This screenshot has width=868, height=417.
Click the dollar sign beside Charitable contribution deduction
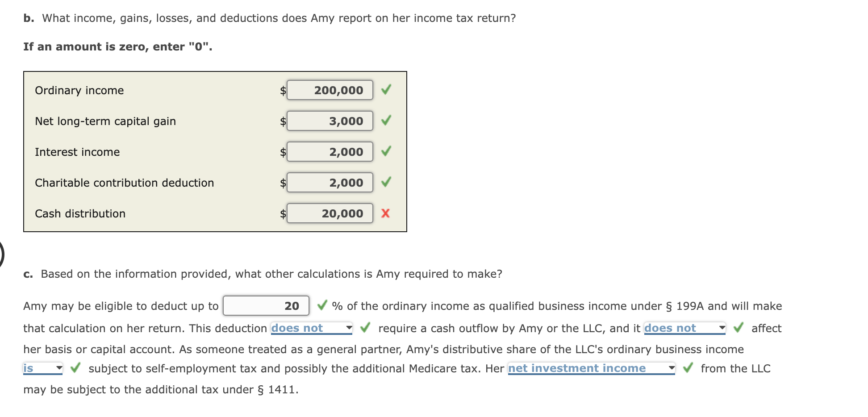pyautogui.click(x=283, y=183)
